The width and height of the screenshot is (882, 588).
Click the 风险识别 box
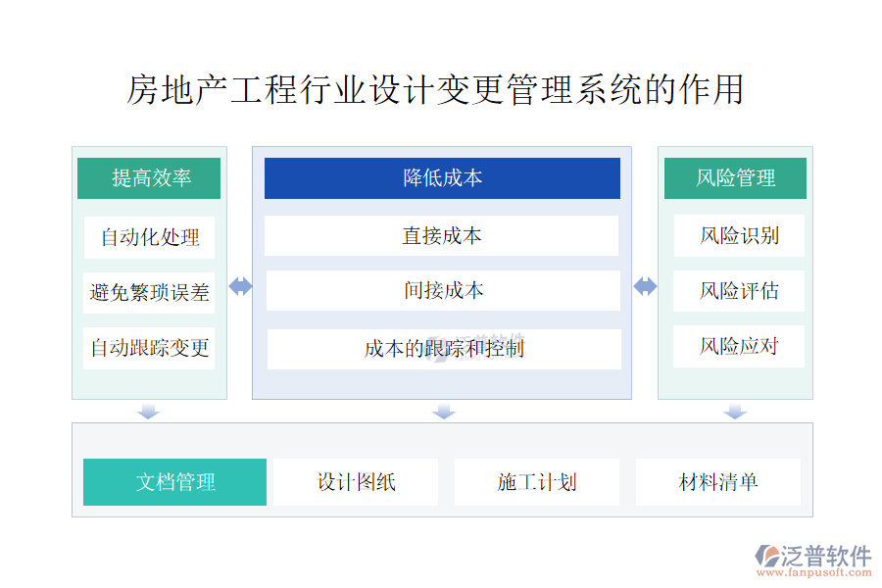(x=739, y=236)
